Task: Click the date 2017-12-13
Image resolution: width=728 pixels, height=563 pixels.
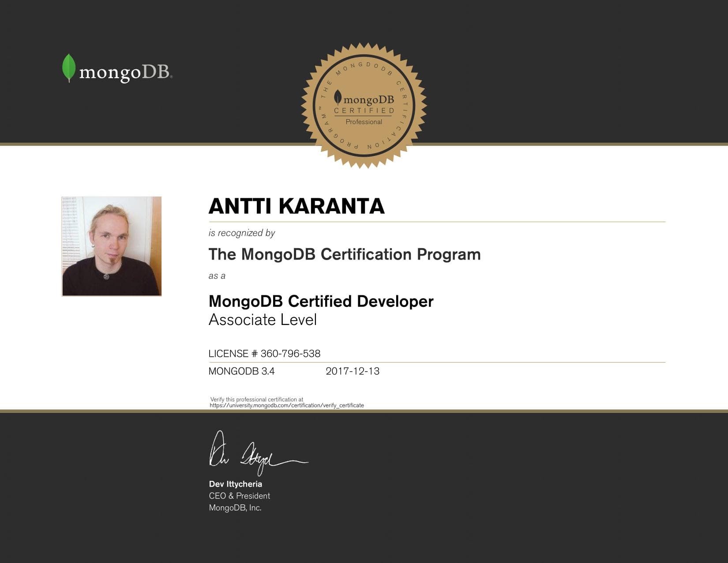Action: 353,371
